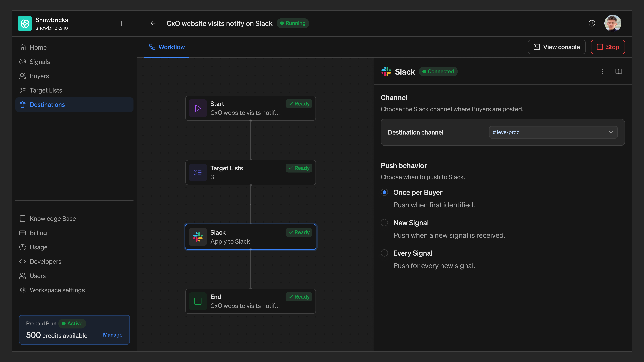The width and height of the screenshot is (644, 362).
Task: Click the Ready badge on End node
Action: pyautogui.click(x=299, y=297)
